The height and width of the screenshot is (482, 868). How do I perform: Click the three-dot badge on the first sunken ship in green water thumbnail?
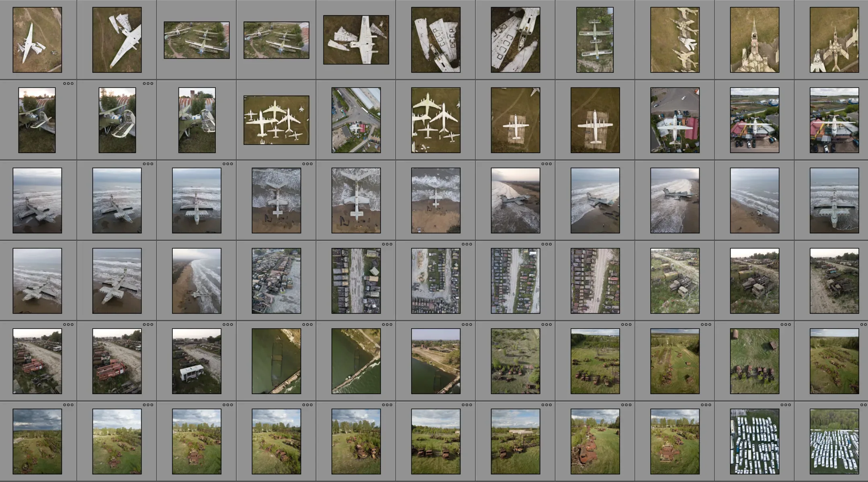[x=307, y=325]
